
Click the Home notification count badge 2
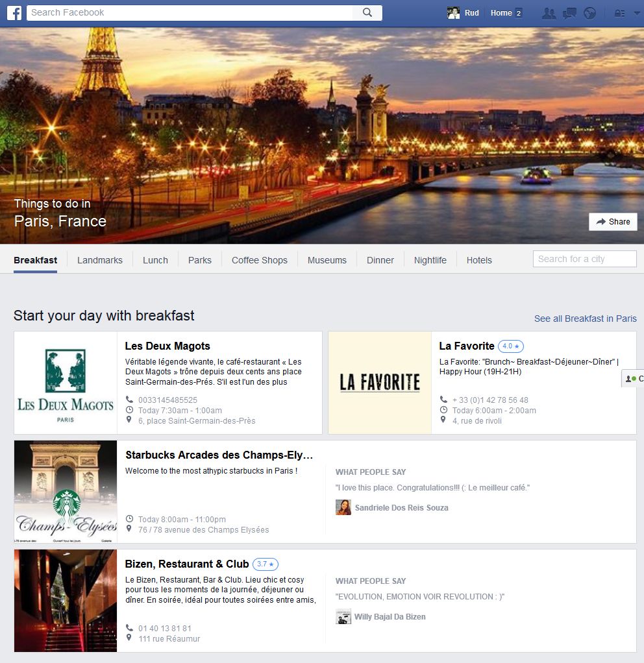click(x=518, y=13)
